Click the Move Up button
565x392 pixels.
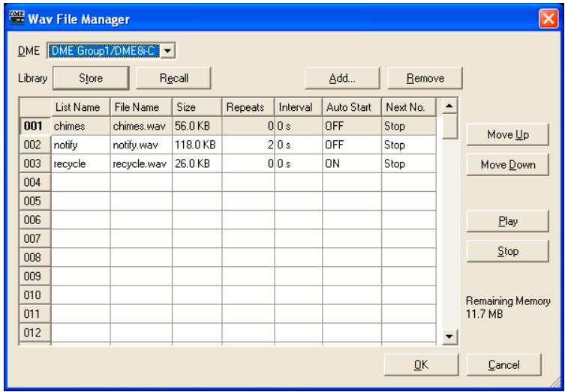(x=508, y=135)
